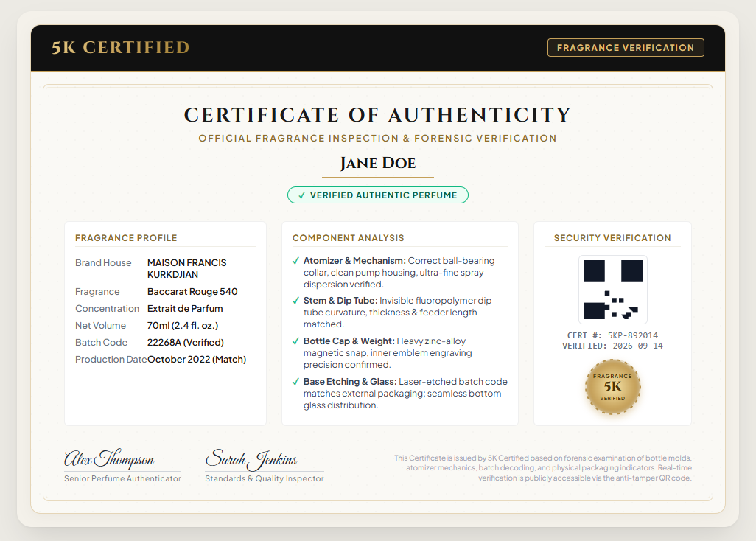Click the Senior Perfume Authenticator title
This screenshot has width=756, height=541.
click(x=122, y=478)
